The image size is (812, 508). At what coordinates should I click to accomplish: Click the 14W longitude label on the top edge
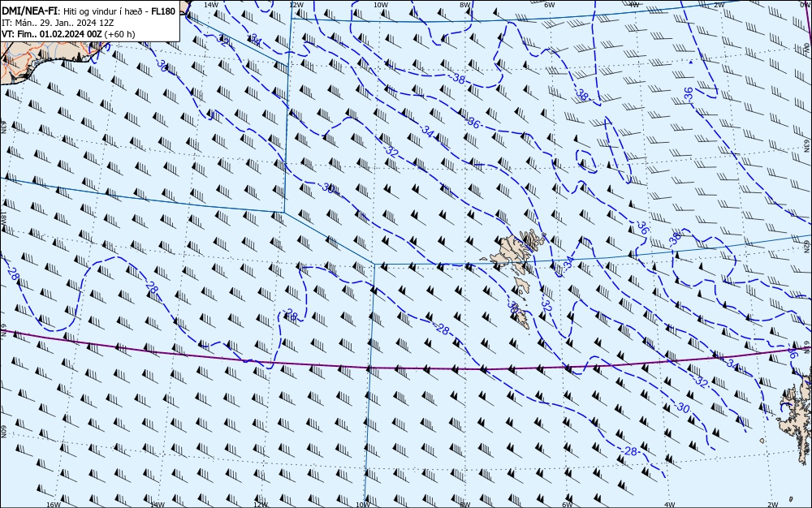tap(210, 4)
